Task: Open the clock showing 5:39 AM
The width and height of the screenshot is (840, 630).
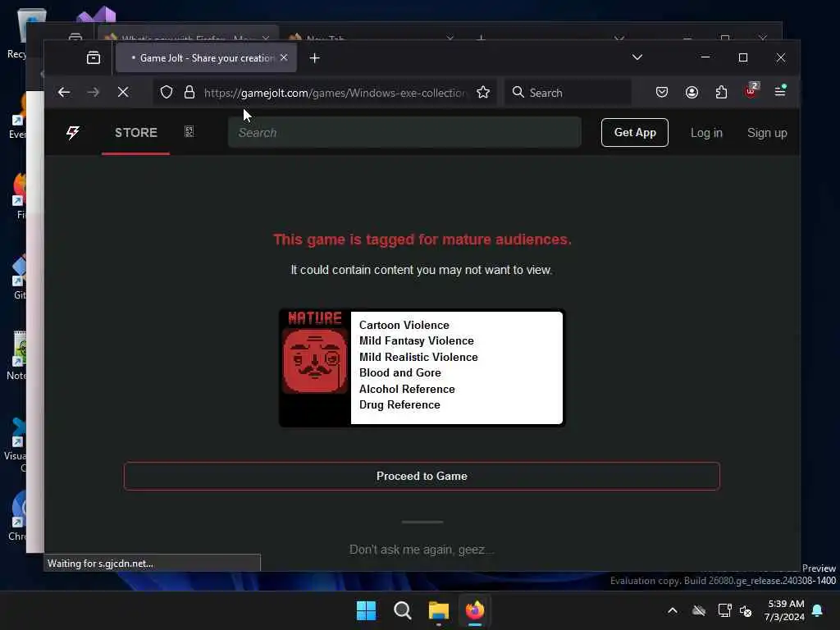Action: coord(784,610)
